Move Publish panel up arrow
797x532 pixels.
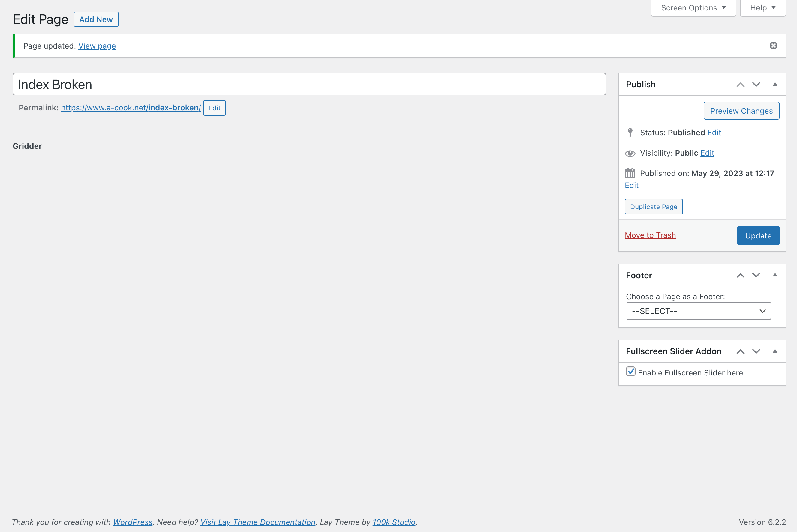740,85
